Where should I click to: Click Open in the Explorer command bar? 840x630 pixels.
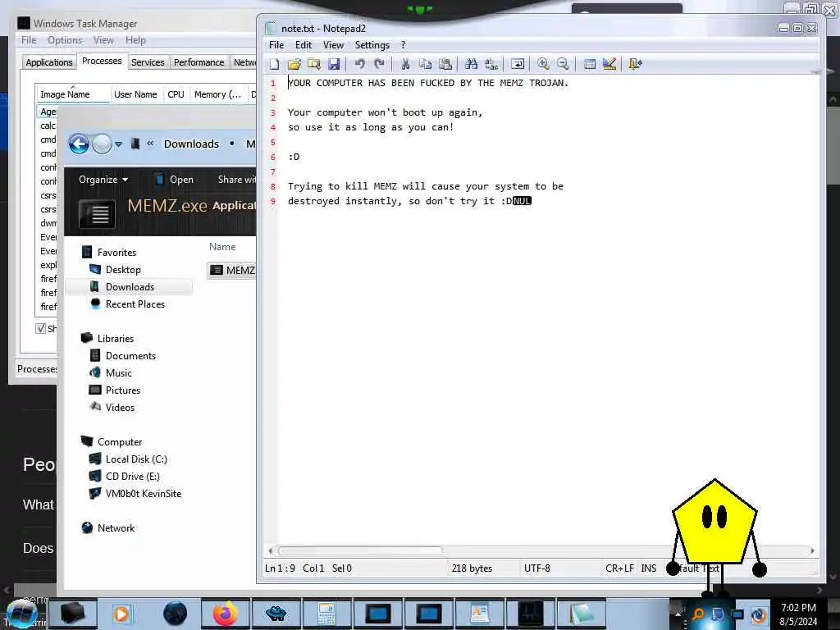click(x=174, y=180)
